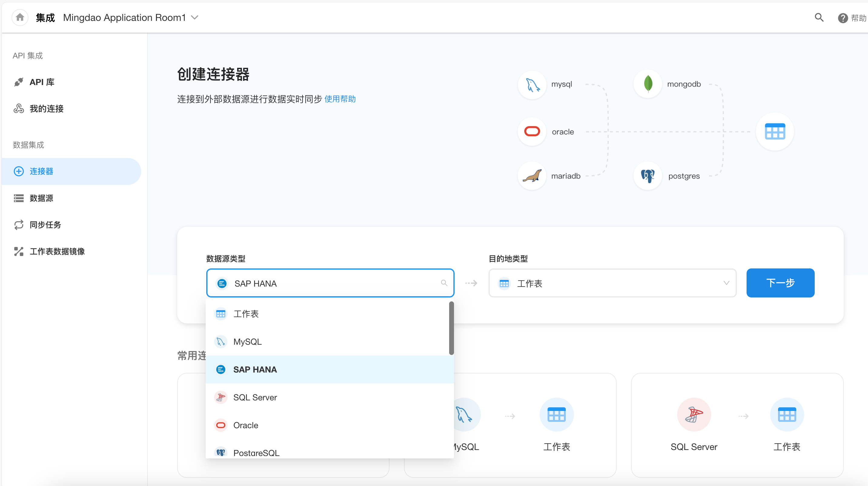
Task: Select 连接器 sidebar item
Action: [71, 171]
